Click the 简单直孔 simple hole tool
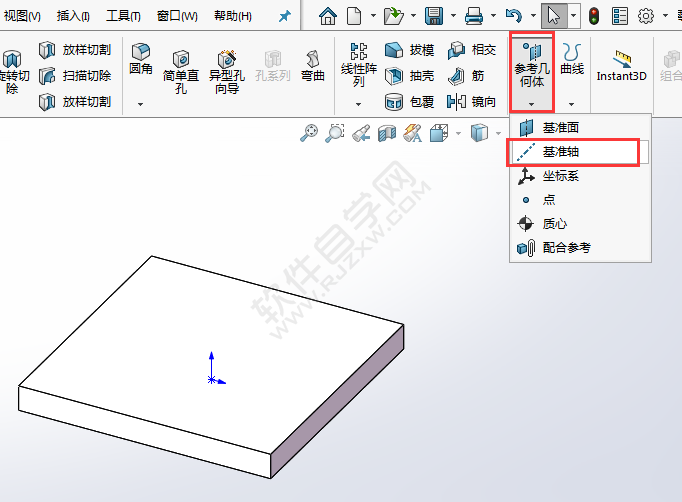 coord(181,72)
